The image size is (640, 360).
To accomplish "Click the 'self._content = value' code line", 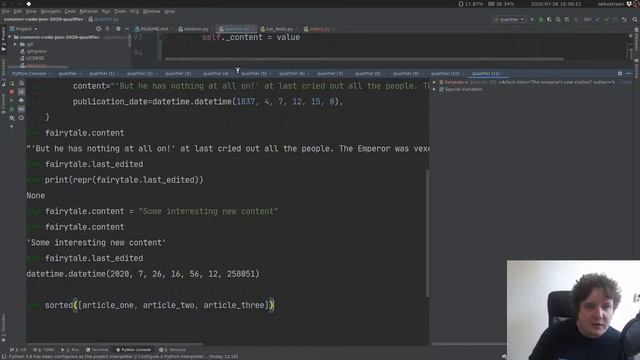I will [251, 37].
